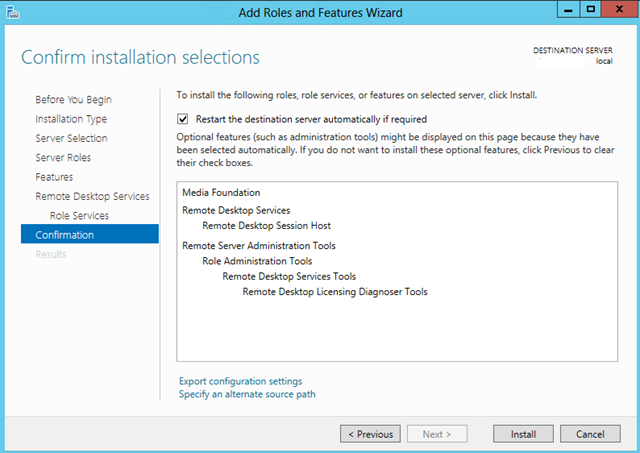Toggle restart destination server automatically checkbox
640x453 pixels.
pyautogui.click(x=182, y=118)
